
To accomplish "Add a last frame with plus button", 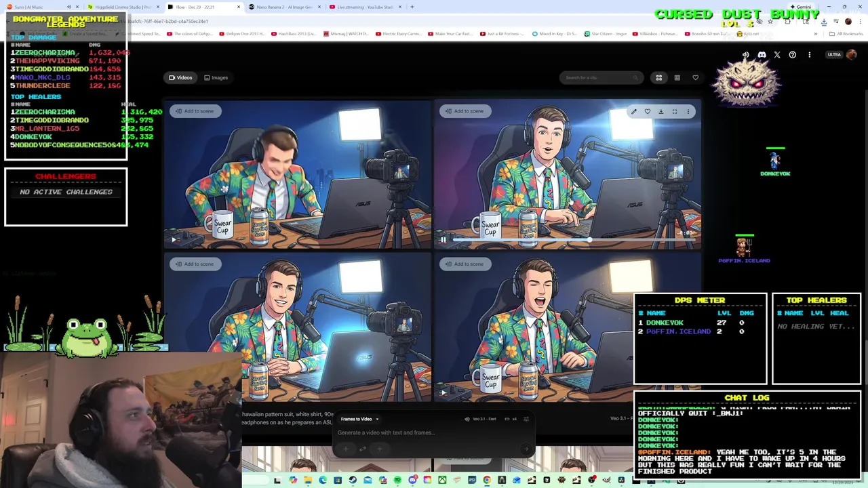I will [380, 449].
